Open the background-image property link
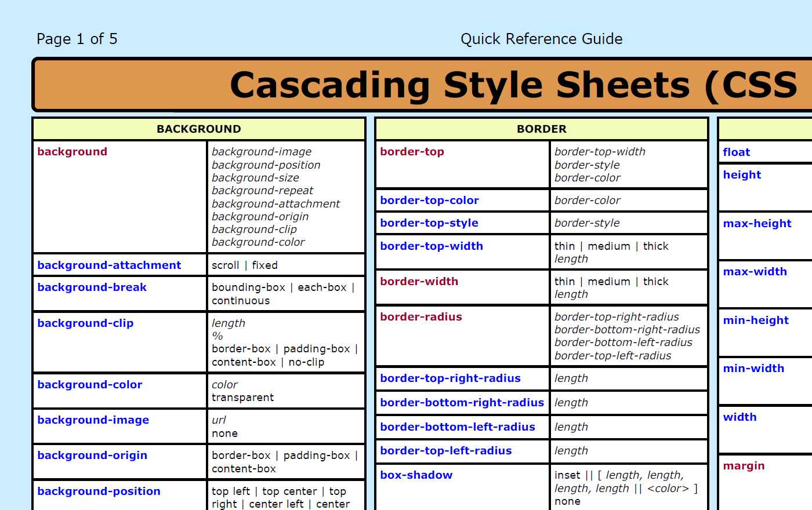This screenshot has height=510, width=812. tap(93, 420)
